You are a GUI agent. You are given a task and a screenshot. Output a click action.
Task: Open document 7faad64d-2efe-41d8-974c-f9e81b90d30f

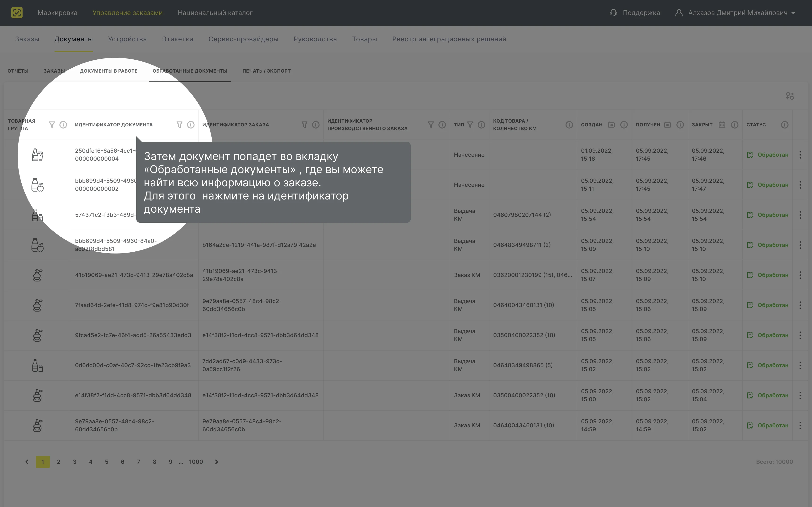click(x=132, y=305)
